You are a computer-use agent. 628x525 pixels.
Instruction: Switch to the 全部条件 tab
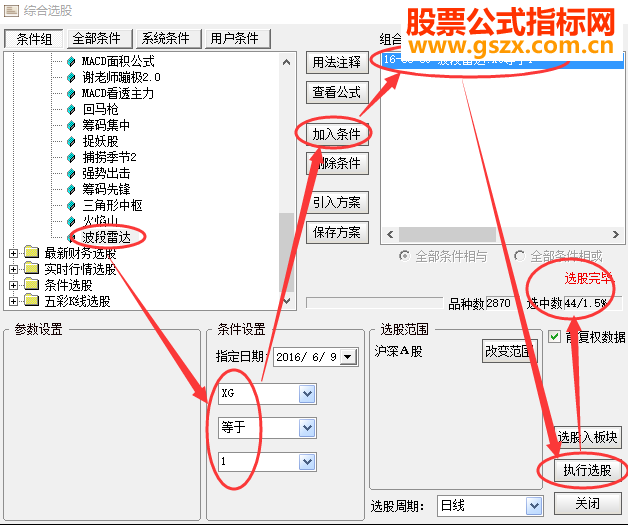point(99,39)
